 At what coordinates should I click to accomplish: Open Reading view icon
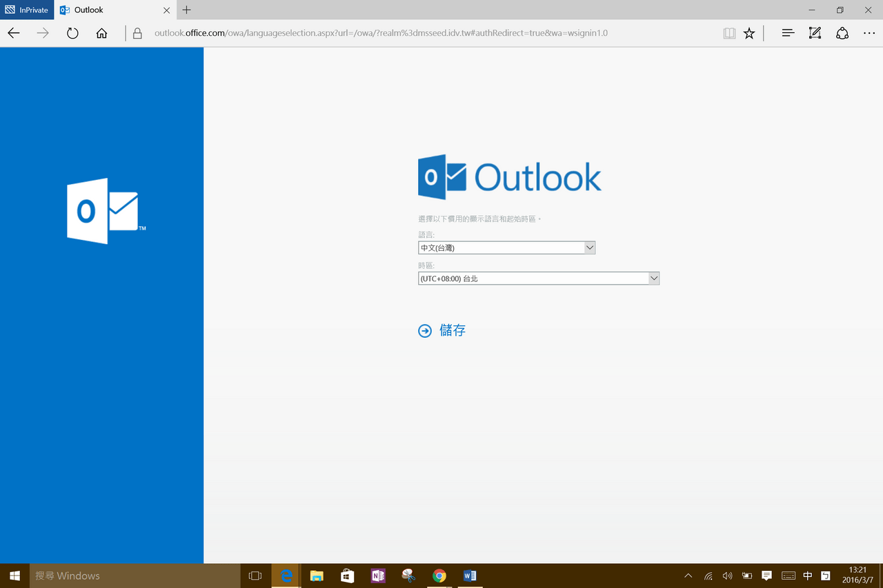(x=729, y=33)
